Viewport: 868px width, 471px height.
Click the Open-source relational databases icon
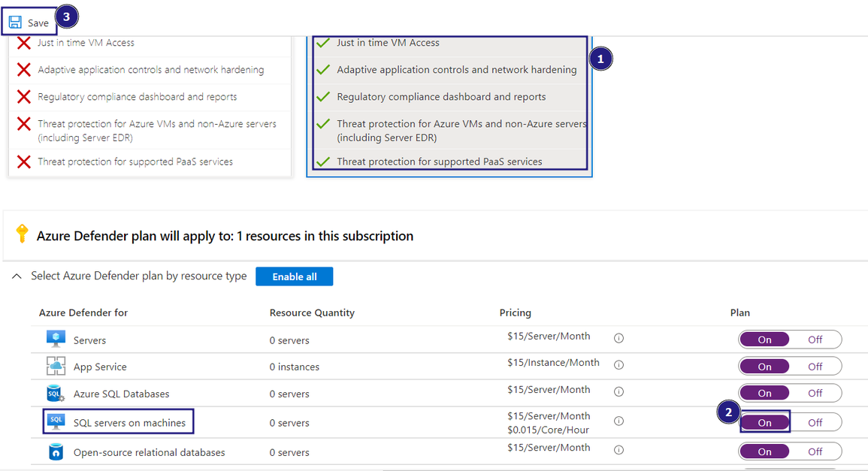pos(56,452)
